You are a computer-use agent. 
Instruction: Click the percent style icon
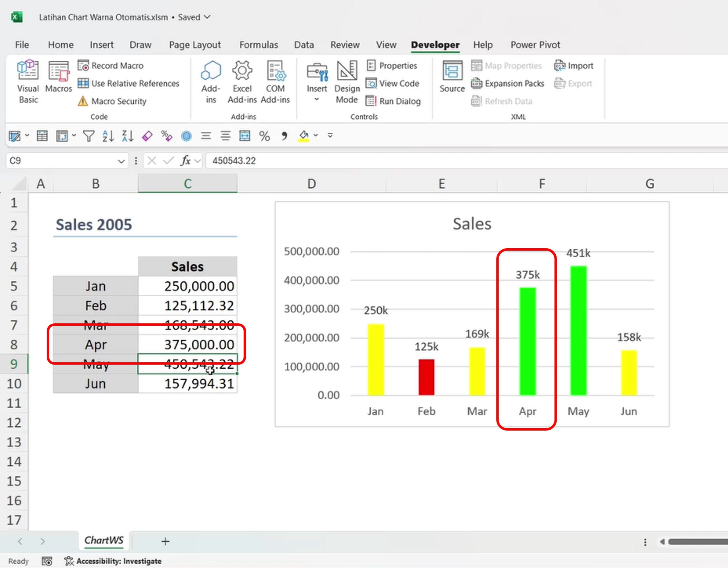264,136
